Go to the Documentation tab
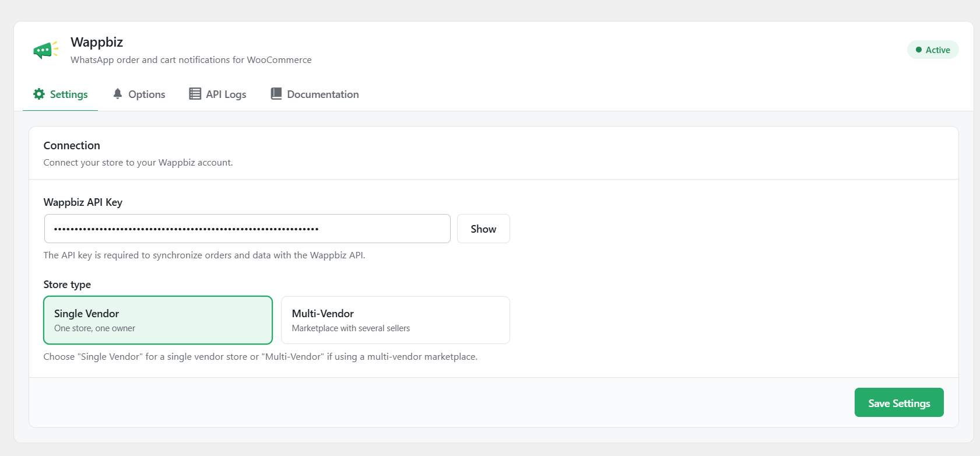 pos(315,94)
